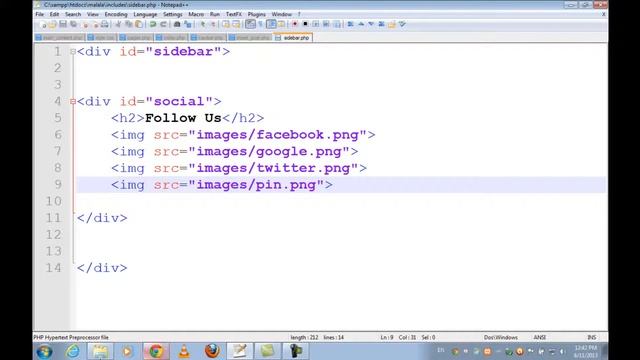Toggle the INS insert mode indicator
640x360 pixels.
pyautogui.click(x=591, y=338)
